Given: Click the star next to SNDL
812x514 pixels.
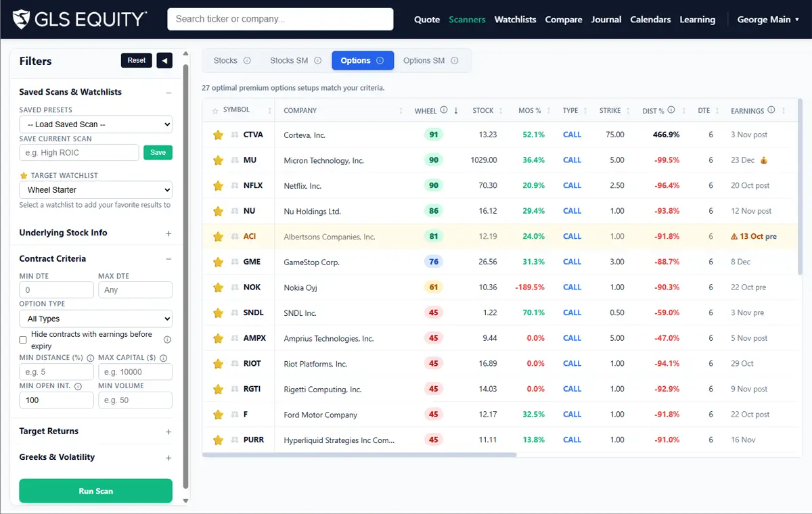Looking at the screenshot, I should 218,313.
